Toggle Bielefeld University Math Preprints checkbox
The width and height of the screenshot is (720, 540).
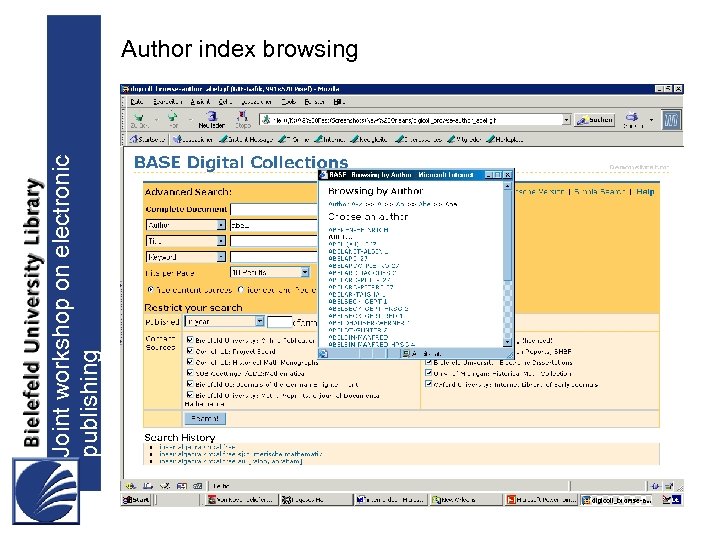[x=190, y=395]
